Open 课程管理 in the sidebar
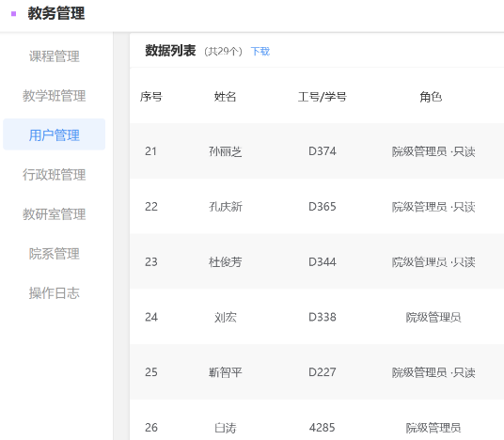504x440 pixels. 54,56
